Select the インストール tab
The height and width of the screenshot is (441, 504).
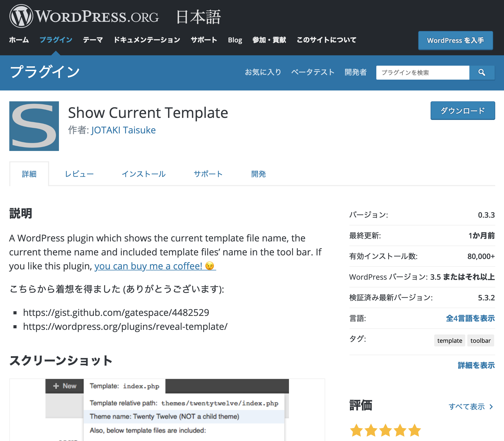pos(143,174)
